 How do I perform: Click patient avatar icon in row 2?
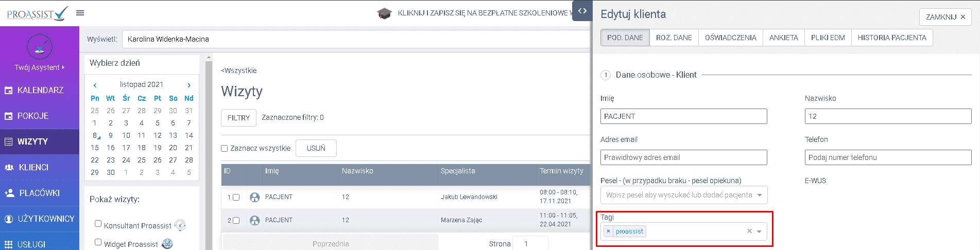[x=254, y=220]
